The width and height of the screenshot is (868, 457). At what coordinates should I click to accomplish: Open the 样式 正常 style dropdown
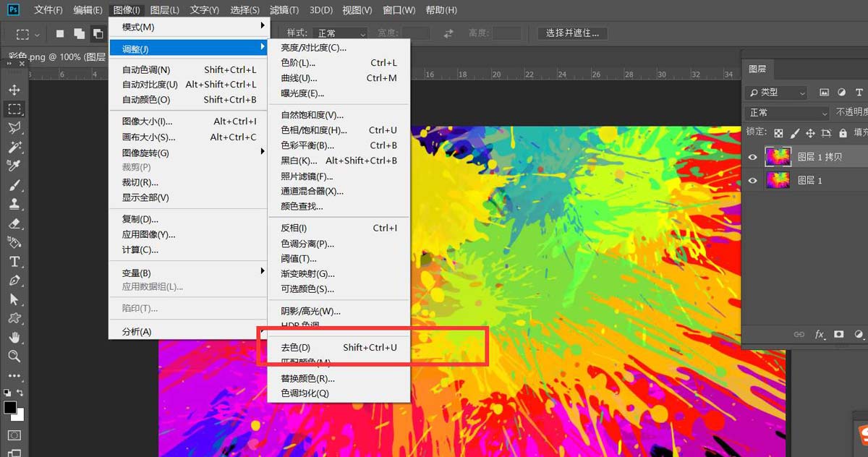(340, 33)
